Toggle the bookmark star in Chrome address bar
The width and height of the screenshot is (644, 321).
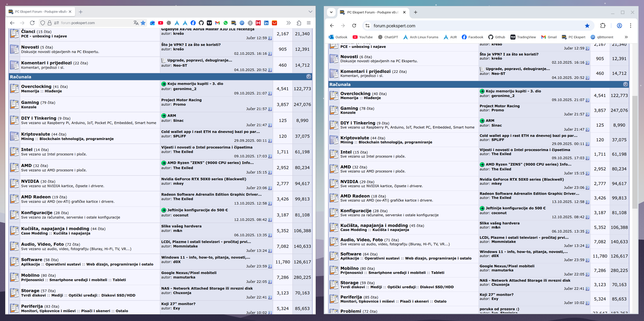pyautogui.click(x=587, y=26)
